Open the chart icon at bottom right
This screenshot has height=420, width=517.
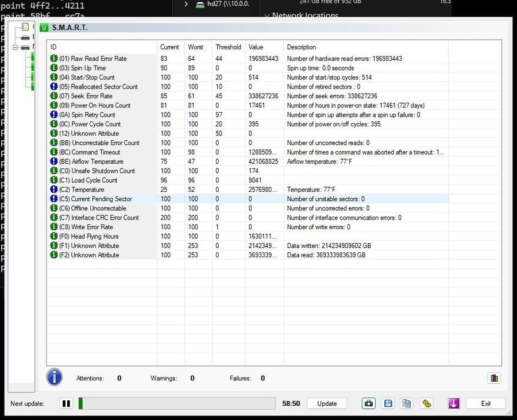click(494, 378)
